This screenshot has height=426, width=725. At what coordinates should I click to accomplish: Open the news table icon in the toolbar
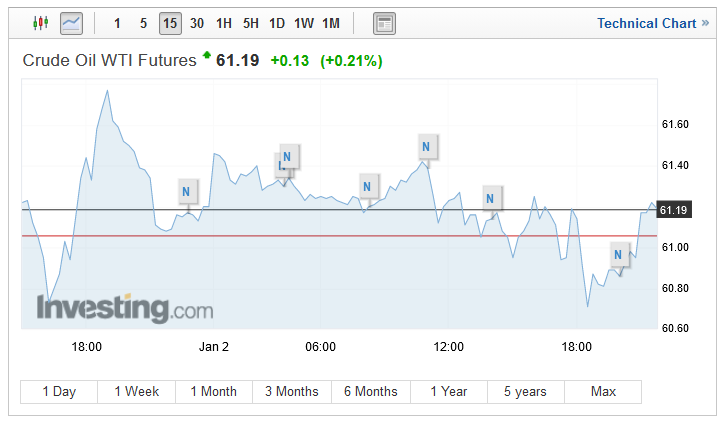pos(384,23)
